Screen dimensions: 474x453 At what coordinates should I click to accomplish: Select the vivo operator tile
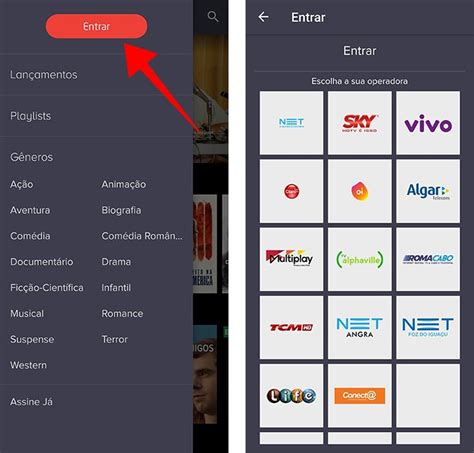[428, 123]
